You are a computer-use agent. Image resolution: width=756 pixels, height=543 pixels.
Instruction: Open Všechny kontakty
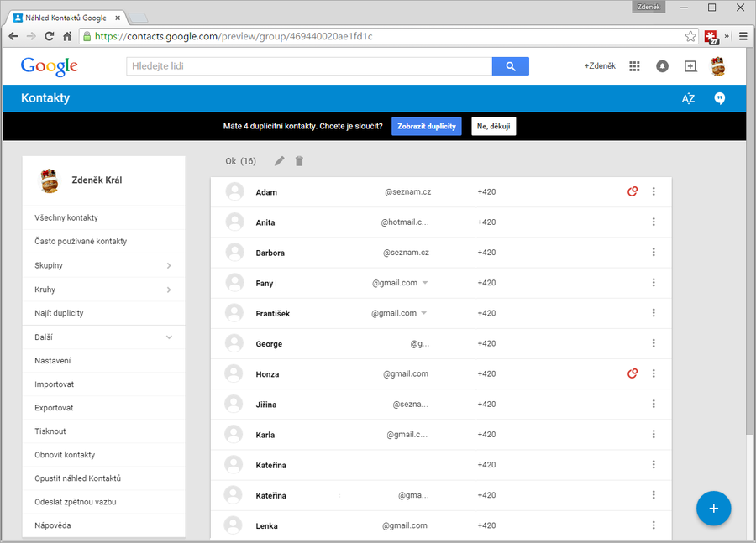point(103,217)
